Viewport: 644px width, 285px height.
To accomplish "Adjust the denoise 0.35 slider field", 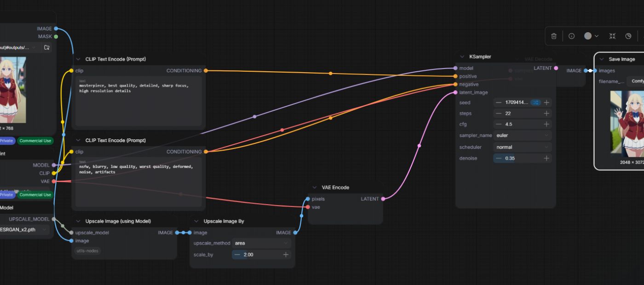I will click(523, 158).
